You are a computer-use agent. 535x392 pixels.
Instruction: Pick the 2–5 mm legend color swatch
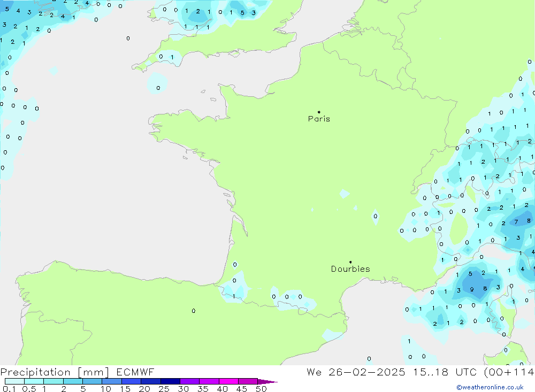click(x=73, y=381)
